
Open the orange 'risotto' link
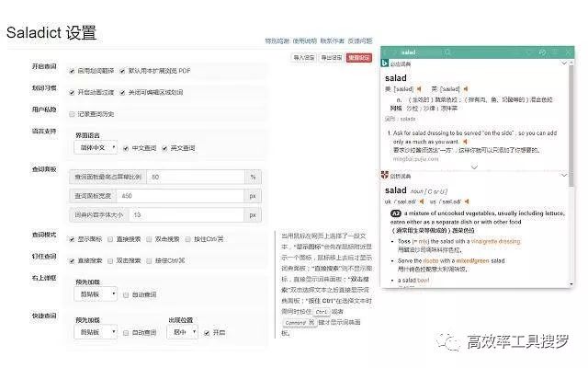tap(431, 260)
